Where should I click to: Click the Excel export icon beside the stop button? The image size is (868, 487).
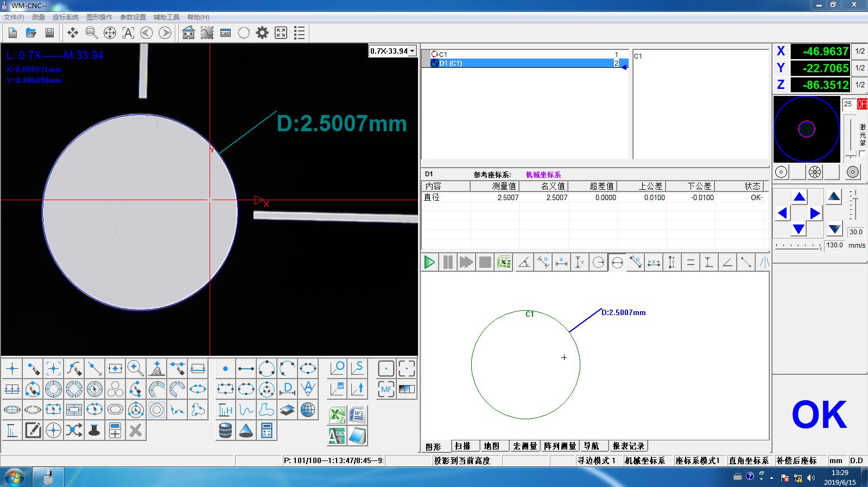click(x=504, y=262)
